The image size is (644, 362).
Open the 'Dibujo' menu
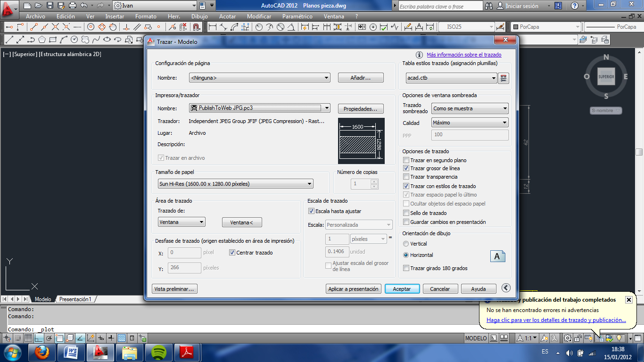click(199, 16)
